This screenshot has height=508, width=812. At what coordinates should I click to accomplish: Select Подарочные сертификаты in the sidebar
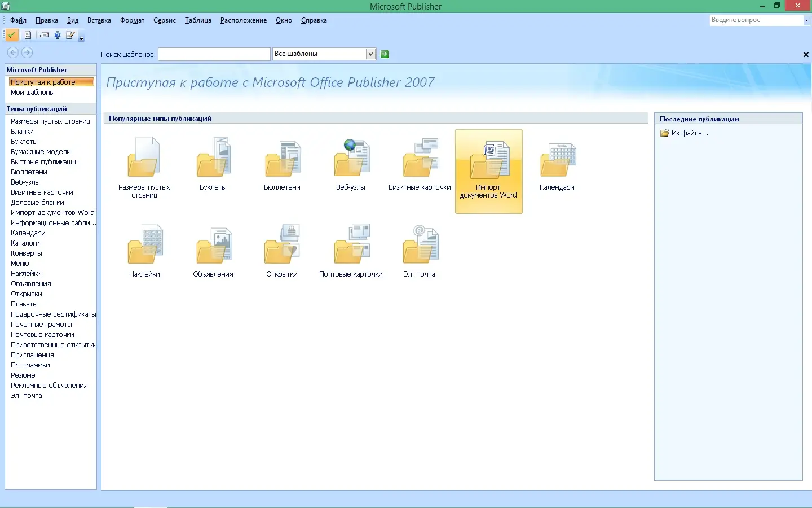pos(54,314)
